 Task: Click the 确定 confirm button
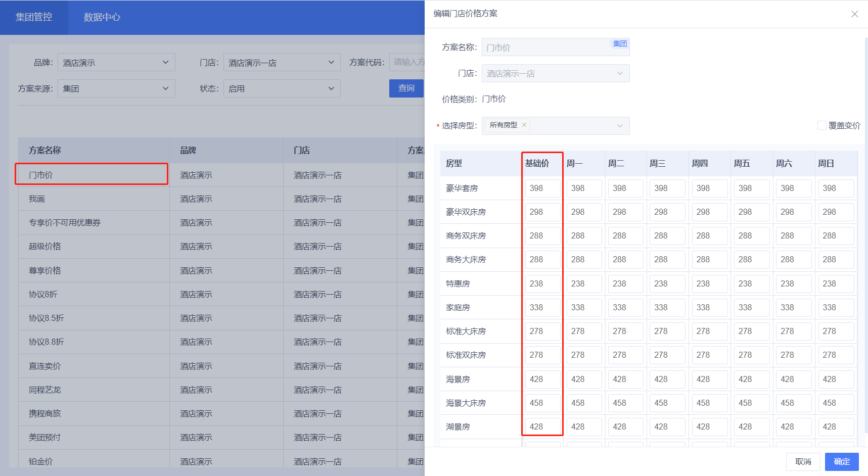[842, 462]
